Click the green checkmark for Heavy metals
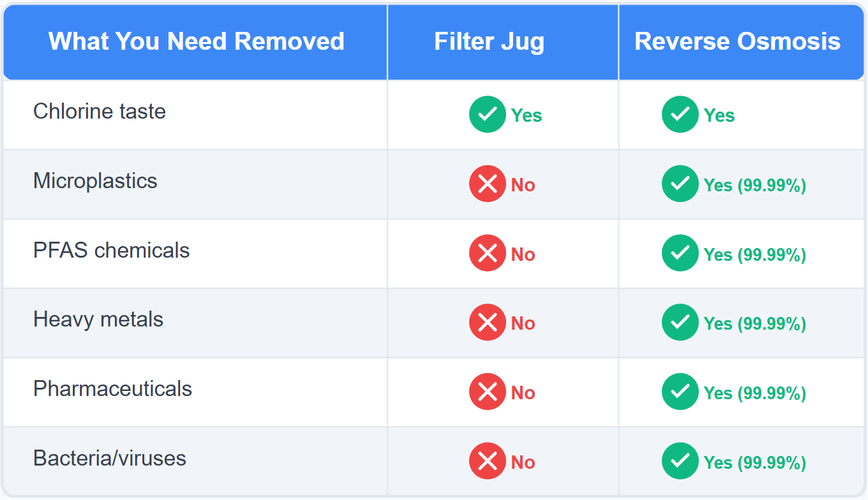The height and width of the screenshot is (500, 868). pos(680,323)
